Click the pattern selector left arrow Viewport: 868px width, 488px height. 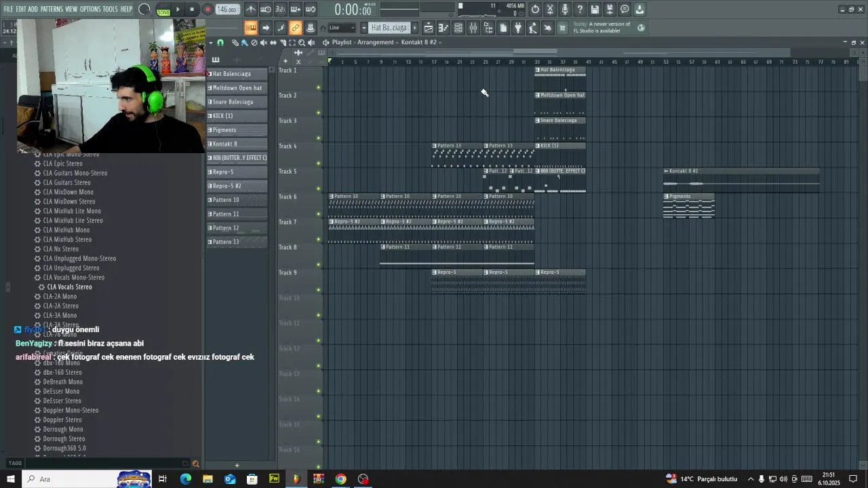tap(364, 28)
